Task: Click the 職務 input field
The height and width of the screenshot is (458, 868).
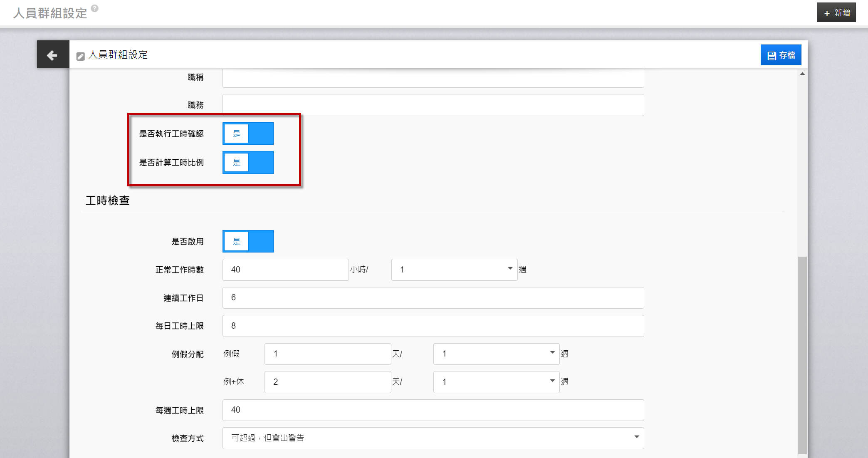Action: [x=433, y=105]
